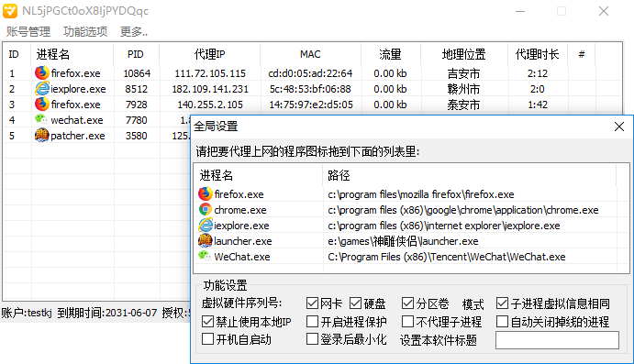Toggle the 自动关闭掉线的进程 checkbox
Viewport: 634px width, 364px height.
click(502, 322)
